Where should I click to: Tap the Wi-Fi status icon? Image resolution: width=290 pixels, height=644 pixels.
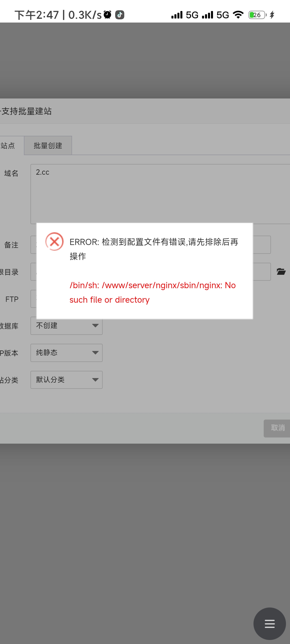238,15
